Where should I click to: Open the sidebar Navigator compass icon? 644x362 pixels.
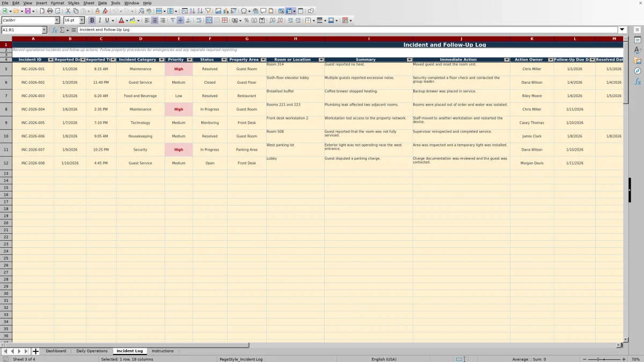tap(638, 71)
